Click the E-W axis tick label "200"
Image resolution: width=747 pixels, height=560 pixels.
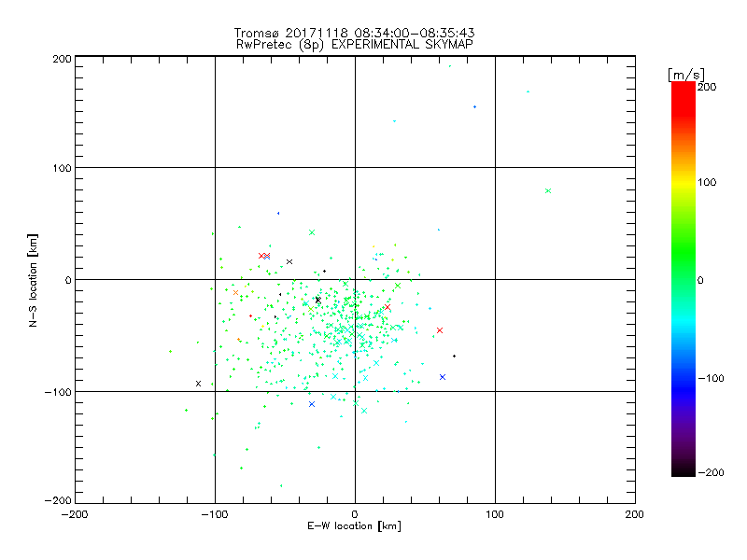click(x=635, y=515)
